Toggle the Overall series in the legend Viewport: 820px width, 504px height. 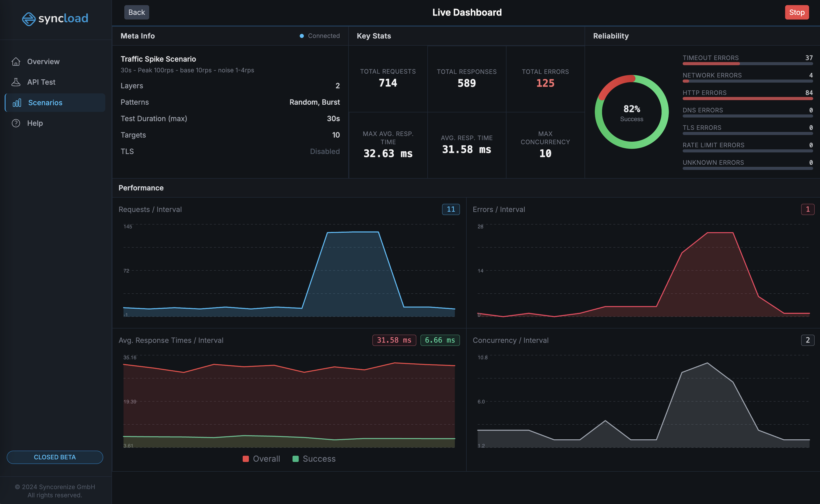pos(262,459)
